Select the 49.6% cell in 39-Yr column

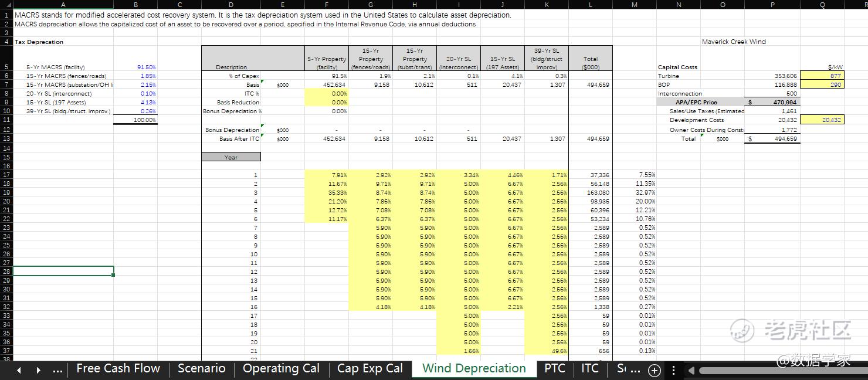546,351
